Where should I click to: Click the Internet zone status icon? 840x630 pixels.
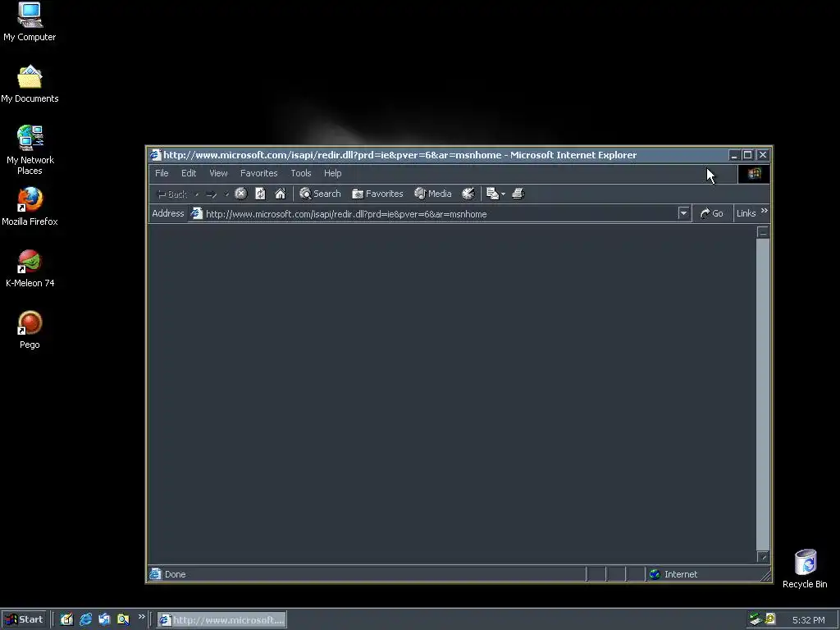pos(655,574)
